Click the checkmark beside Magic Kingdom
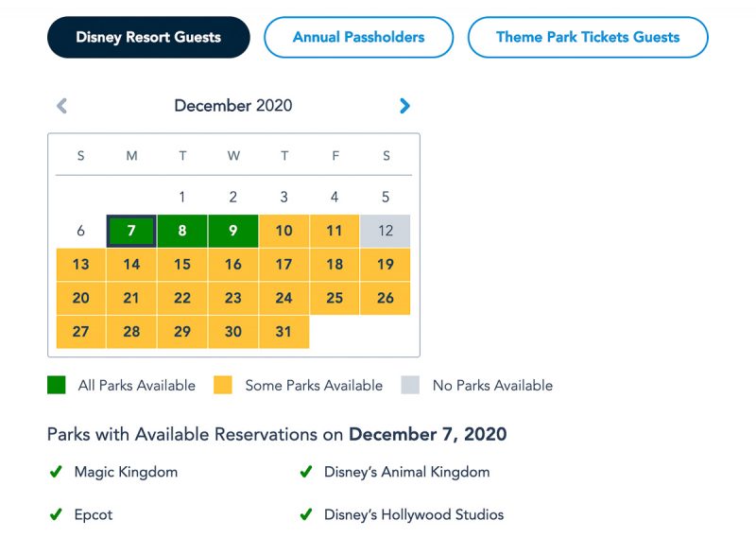 pos(52,472)
